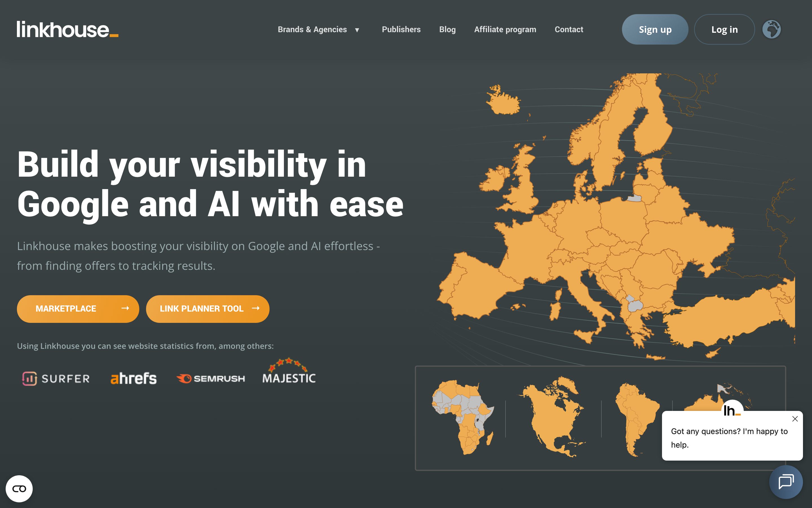Screen dimensions: 812x508
Task: Open the Marketplace button
Action: [78, 309]
